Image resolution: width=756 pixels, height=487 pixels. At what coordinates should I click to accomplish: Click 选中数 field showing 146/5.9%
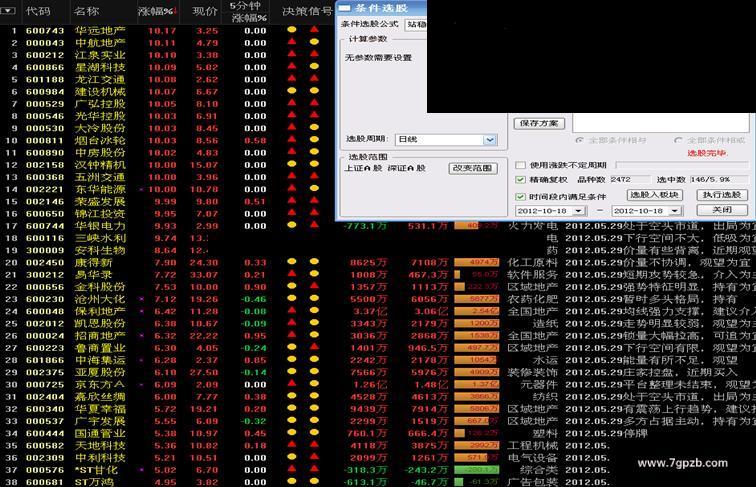coord(718,179)
